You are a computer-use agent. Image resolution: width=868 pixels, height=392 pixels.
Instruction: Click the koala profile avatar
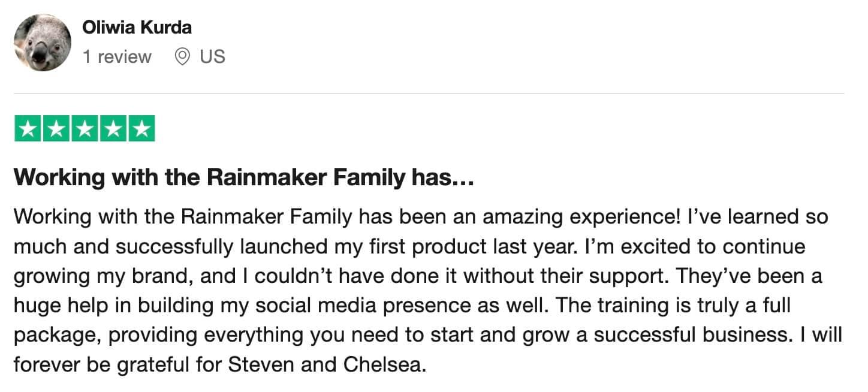pyautogui.click(x=42, y=43)
